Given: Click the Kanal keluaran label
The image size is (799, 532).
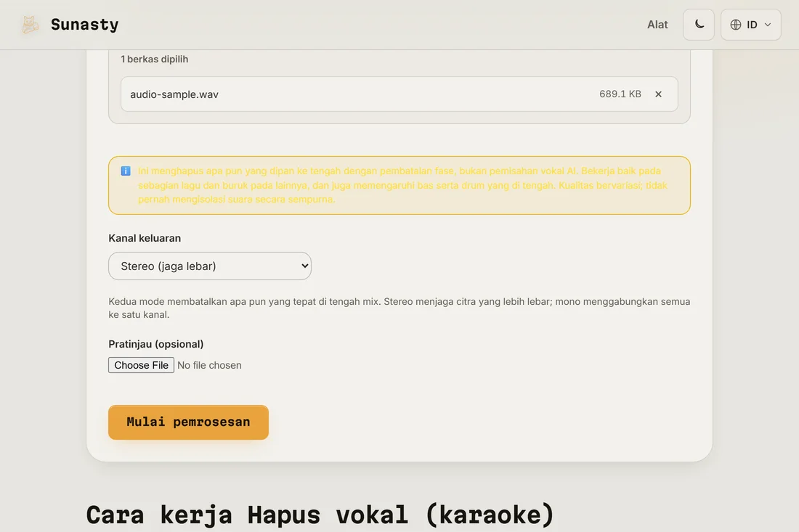Looking at the screenshot, I should [x=145, y=238].
